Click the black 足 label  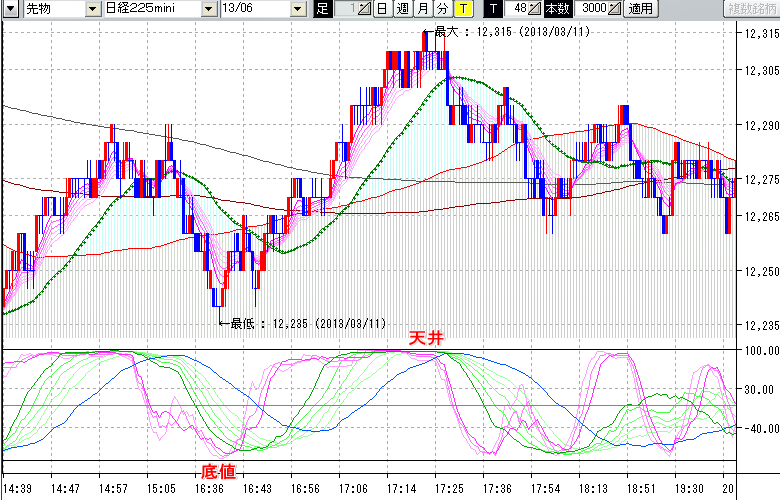(321, 9)
